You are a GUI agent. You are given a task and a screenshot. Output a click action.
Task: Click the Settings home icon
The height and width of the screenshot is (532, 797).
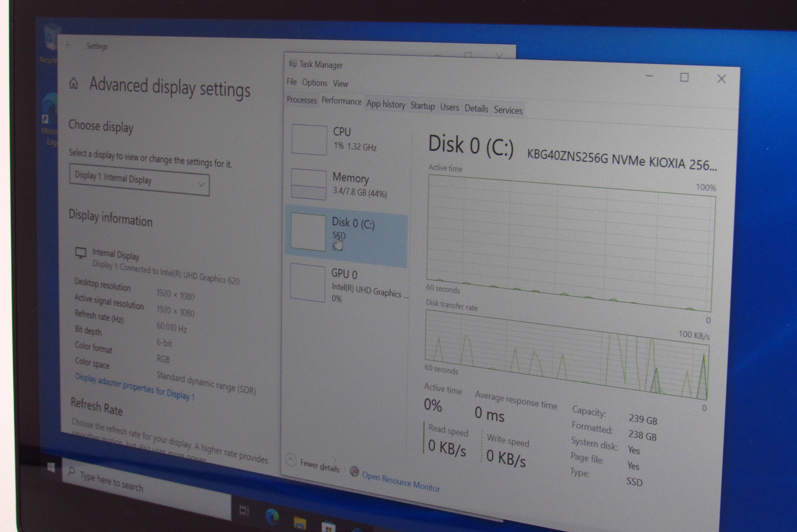point(74,83)
